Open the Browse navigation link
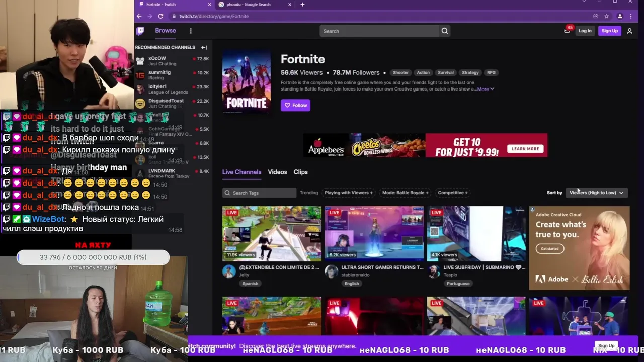 pos(166,31)
